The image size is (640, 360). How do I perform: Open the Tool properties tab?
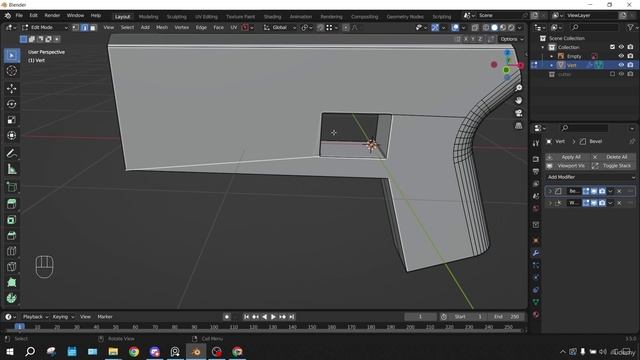tap(536, 143)
